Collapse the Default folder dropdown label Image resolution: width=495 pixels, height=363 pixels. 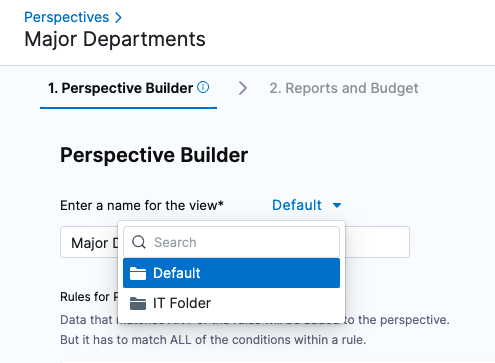[x=297, y=205]
